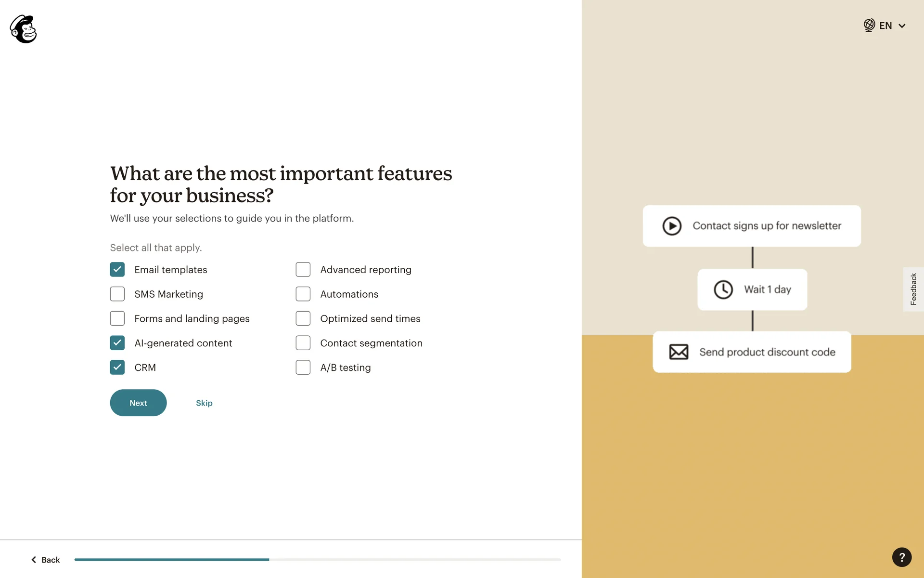Click the clock icon beside Wait 1 day
This screenshot has width=924, height=578.
[723, 289]
